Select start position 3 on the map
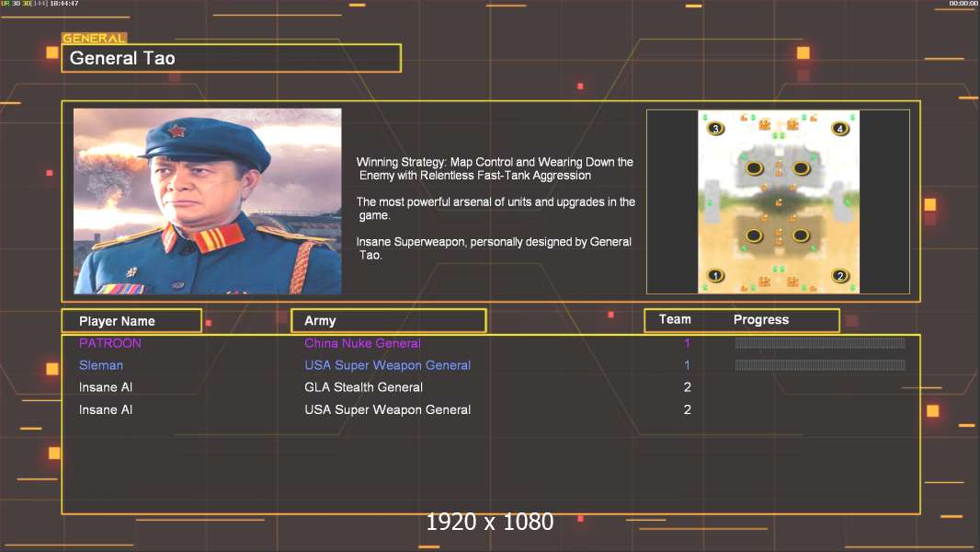Viewport: 980px width, 552px height. coord(715,128)
